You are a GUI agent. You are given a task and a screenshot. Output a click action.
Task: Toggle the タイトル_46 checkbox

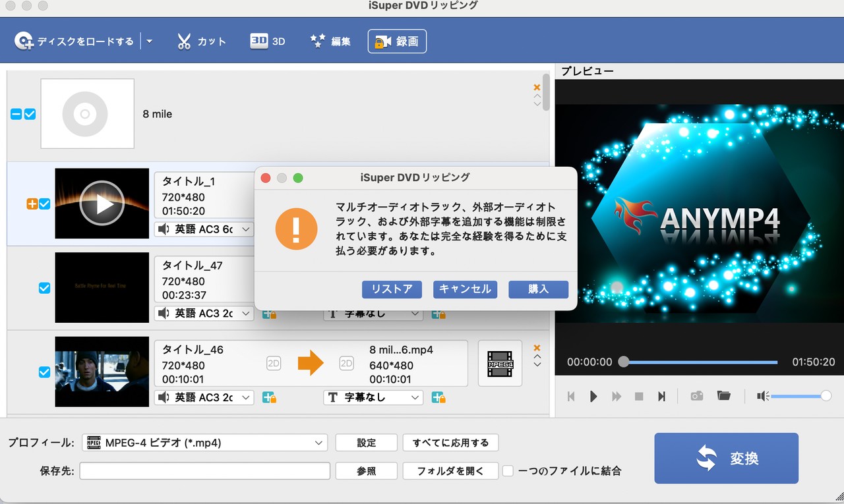[45, 372]
